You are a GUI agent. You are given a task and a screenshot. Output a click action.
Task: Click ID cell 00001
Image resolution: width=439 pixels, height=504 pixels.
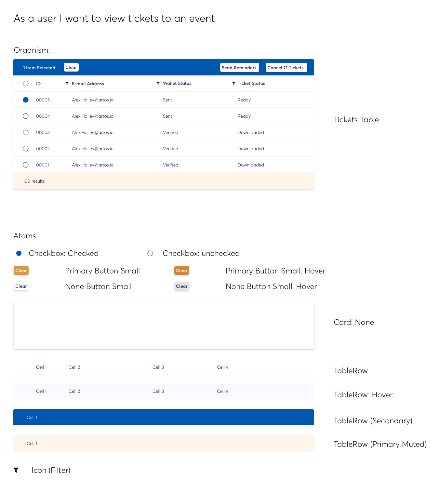click(x=43, y=165)
